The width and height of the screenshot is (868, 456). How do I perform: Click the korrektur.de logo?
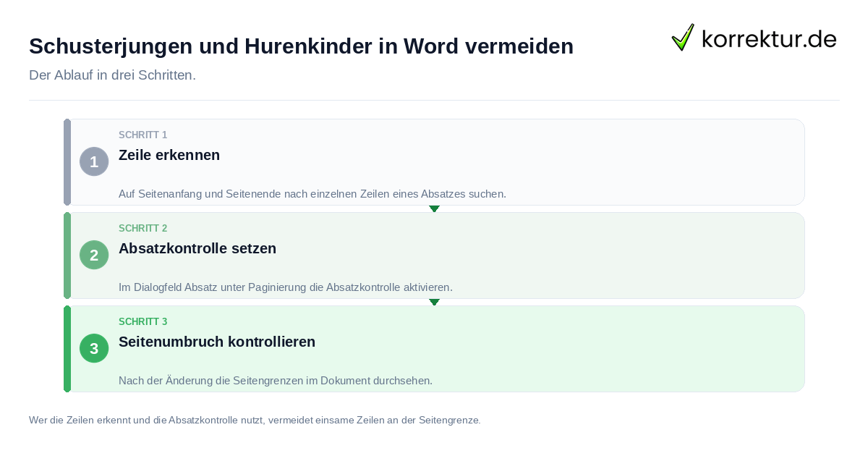[x=754, y=38]
